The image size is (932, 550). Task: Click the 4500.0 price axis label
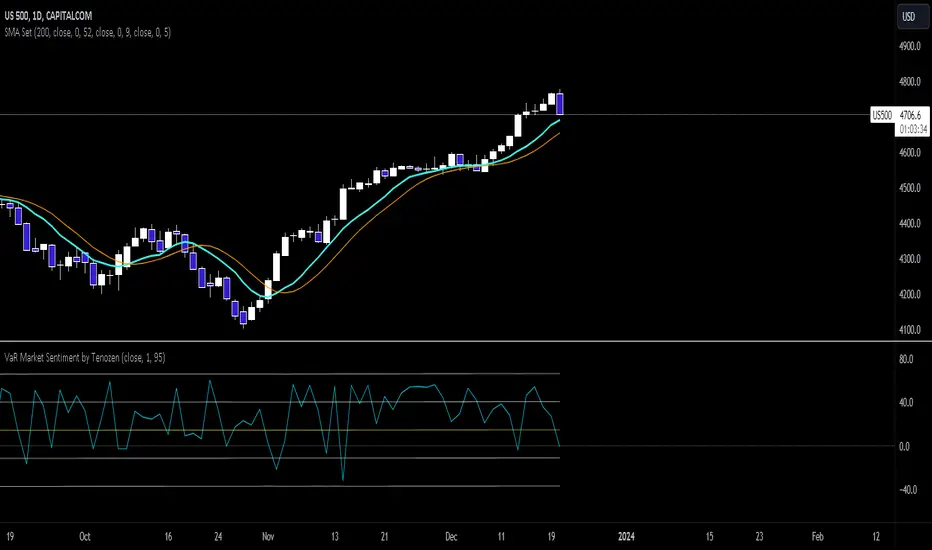pyautogui.click(x=910, y=188)
